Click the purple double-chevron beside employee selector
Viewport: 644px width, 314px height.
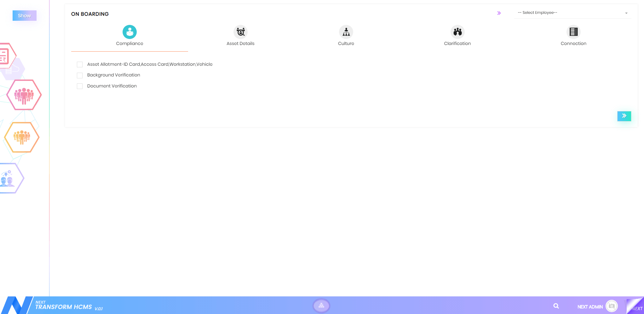(499, 13)
